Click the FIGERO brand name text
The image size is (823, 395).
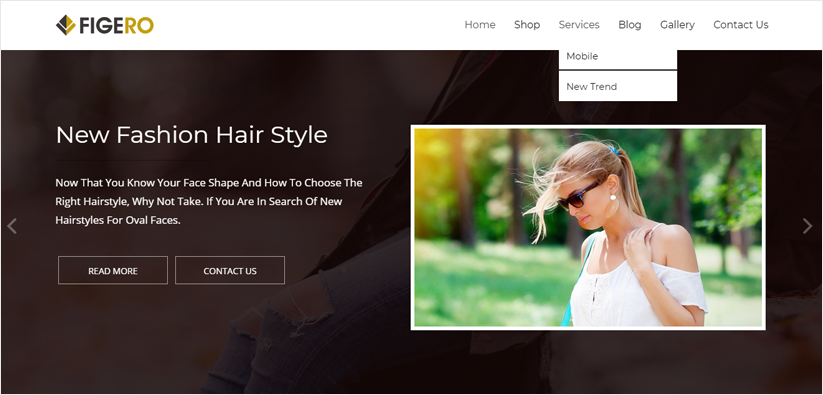point(117,25)
